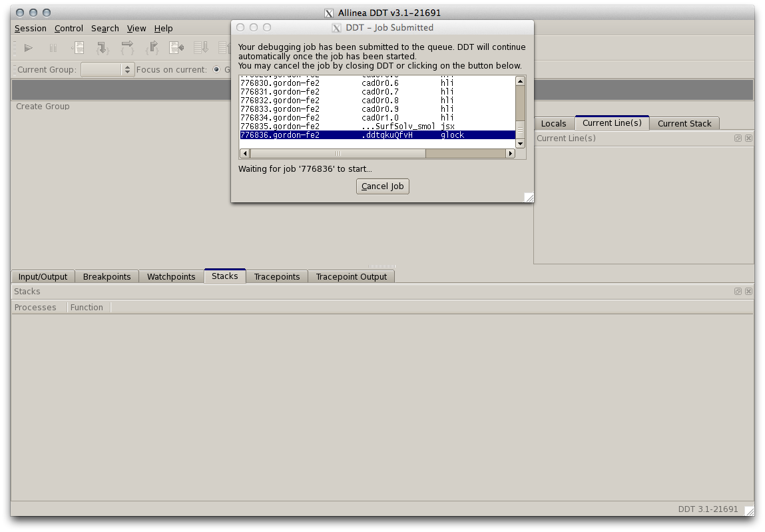Click the Play/Continue toolbar icon

(x=29, y=48)
